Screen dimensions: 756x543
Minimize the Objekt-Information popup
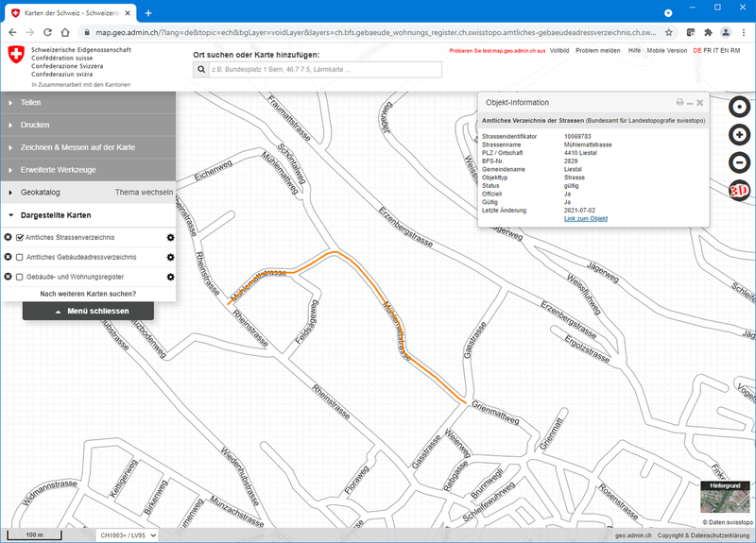[690, 103]
